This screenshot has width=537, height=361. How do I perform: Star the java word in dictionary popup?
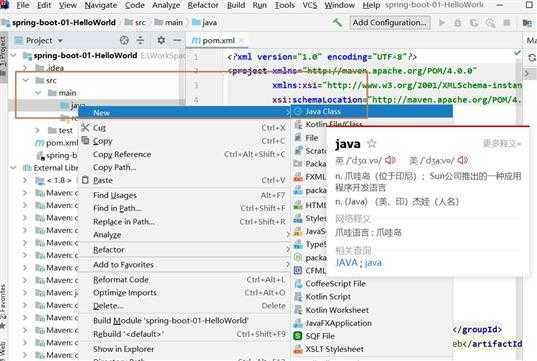(x=372, y=144)
